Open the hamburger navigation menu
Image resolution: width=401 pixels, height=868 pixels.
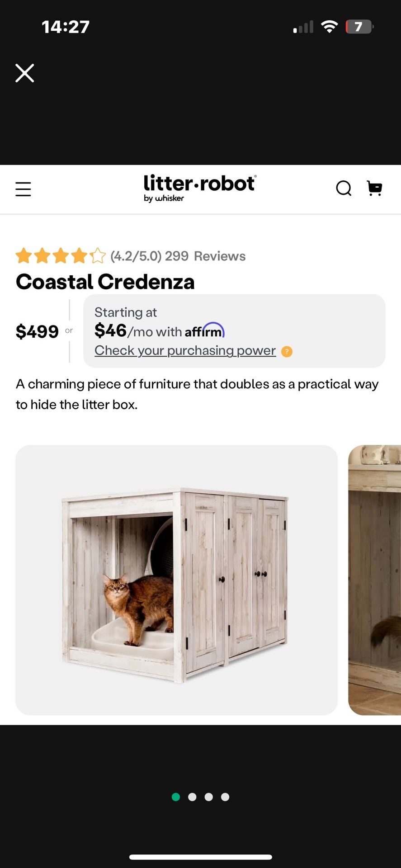pos(23,189)
